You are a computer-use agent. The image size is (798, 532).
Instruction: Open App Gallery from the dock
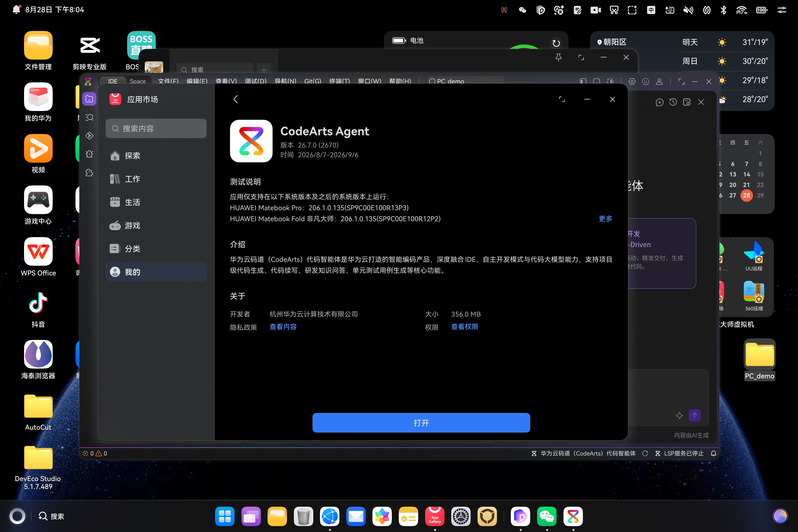click(435, 516)
